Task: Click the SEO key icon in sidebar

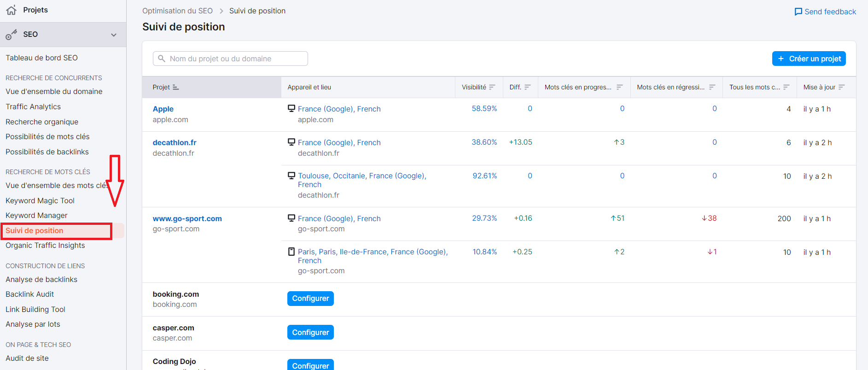Action: coord(11,35)
